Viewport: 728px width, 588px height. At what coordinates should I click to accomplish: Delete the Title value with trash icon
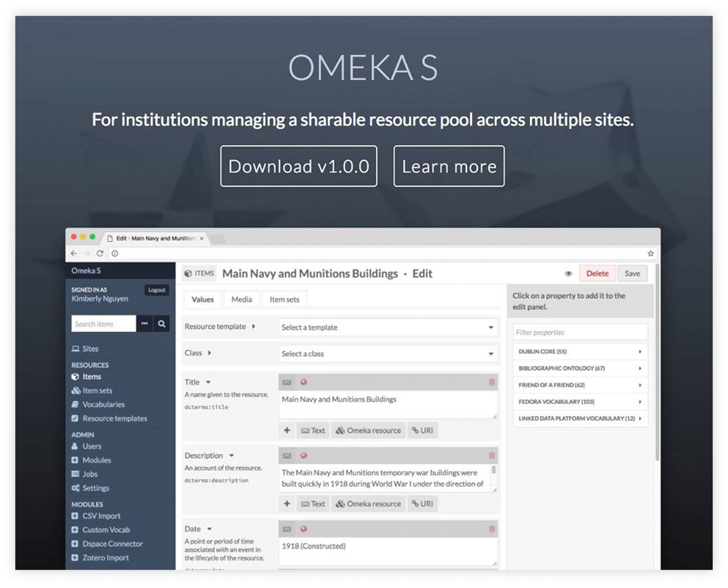492,382
